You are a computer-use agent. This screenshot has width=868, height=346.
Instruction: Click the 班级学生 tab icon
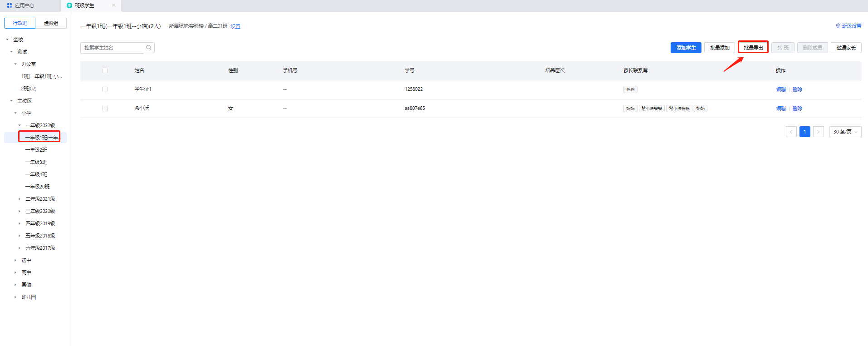[69, 5]
